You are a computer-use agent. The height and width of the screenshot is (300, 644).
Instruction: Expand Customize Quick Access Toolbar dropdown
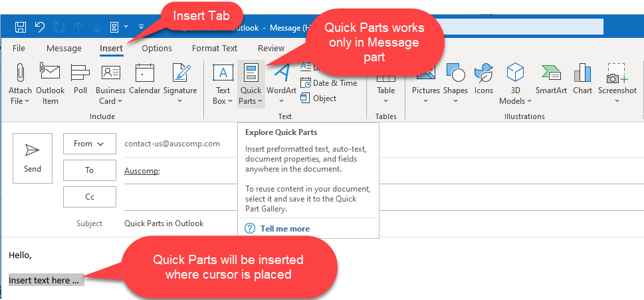tap(141, 27)
